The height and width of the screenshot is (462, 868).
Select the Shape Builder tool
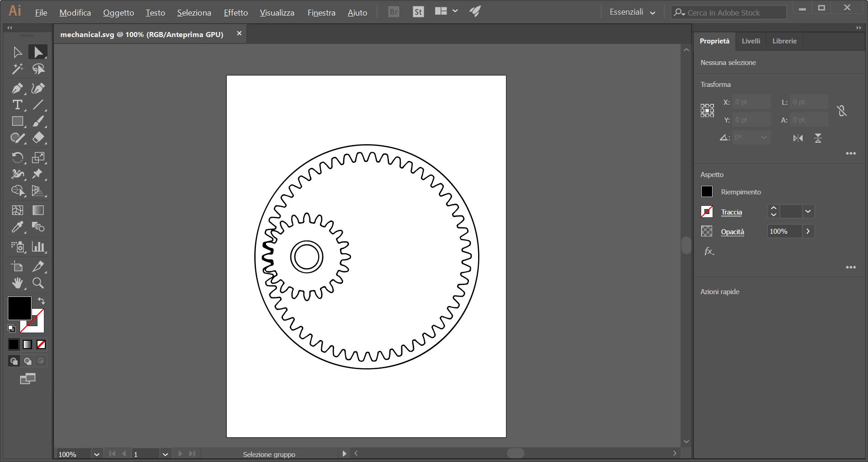click(17, 191)
